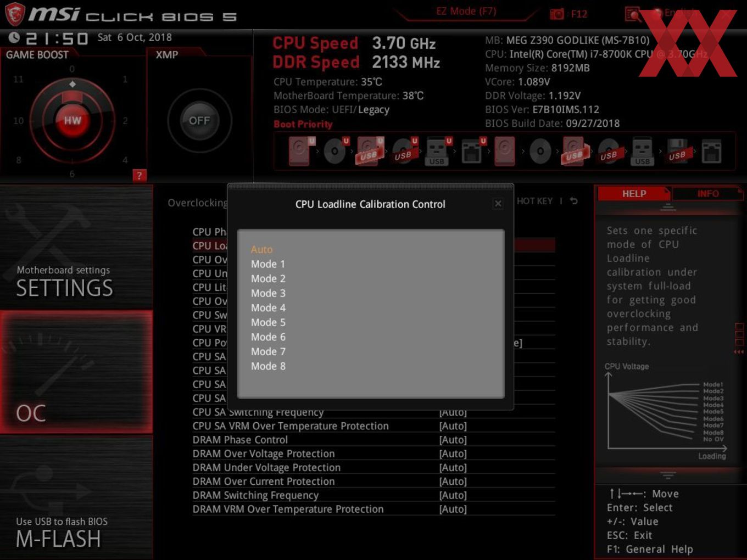
Task: Choose Mode 7 in the calibration list
Action: coord(268,351)
